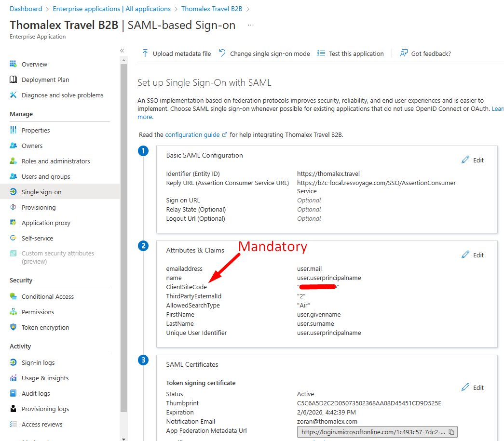The image size is (504, 441).
Task: Click the Provisioning cycle icon
Action: tap(13, 207)
